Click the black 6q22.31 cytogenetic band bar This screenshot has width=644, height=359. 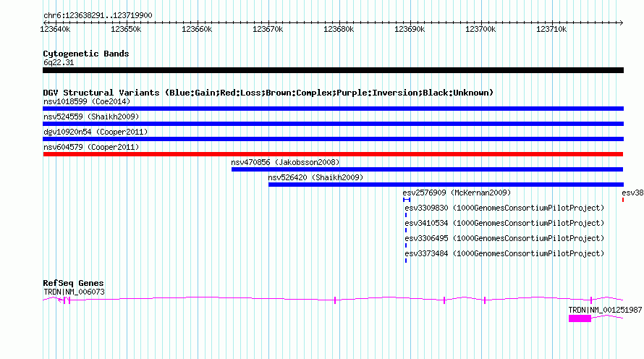point(333,70)
